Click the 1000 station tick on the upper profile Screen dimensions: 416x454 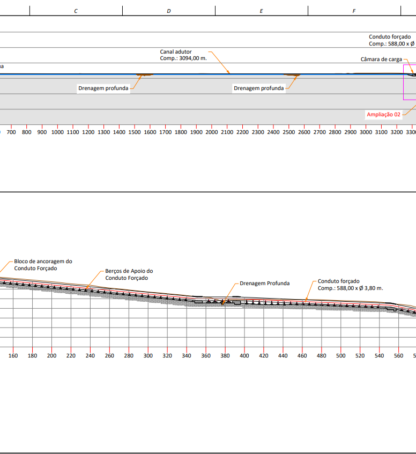point(57,132)
